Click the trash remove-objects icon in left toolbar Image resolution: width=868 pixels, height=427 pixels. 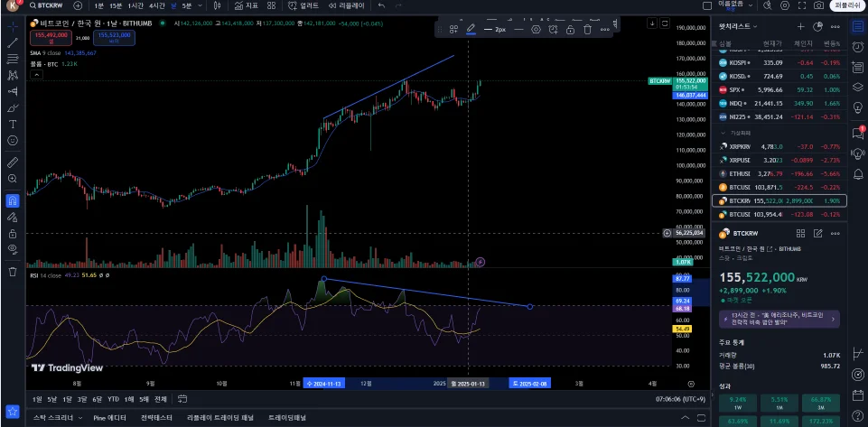pos(13,271)
